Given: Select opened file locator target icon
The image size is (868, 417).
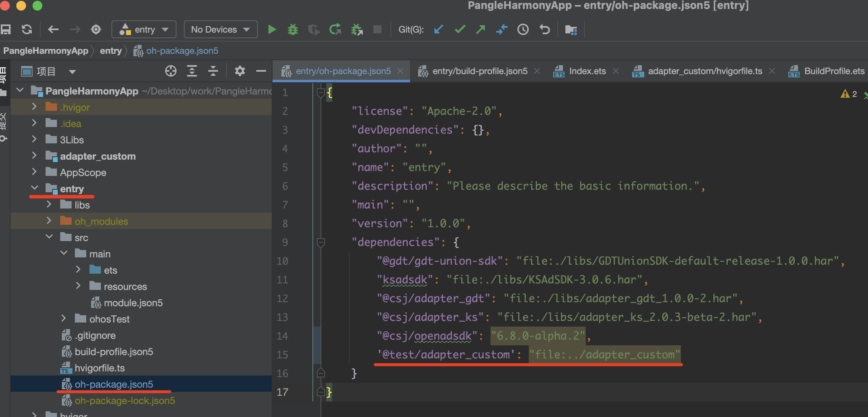Looking at the screenshot, I should [x=171, y=71].
